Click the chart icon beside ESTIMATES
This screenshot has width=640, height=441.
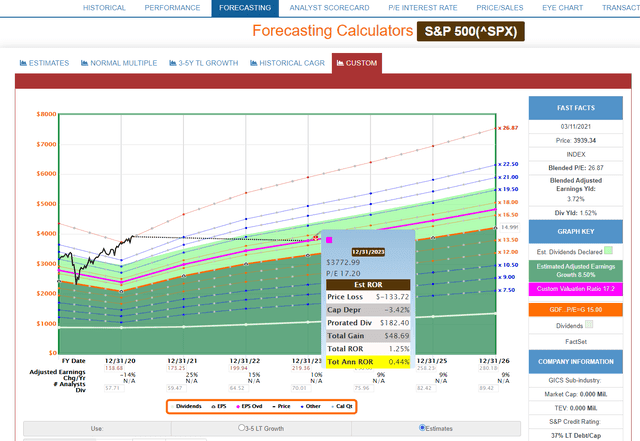click(x=23, y=63)
